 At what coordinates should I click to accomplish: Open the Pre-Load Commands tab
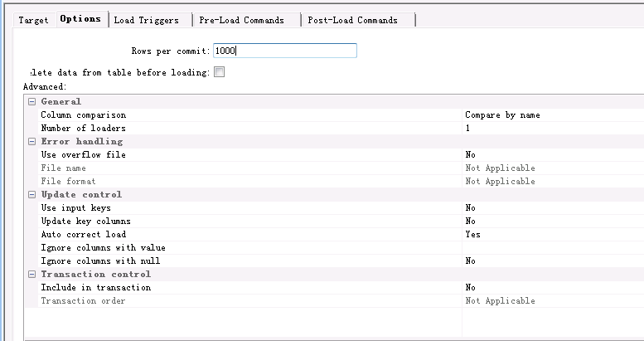(x=241, y=19)
